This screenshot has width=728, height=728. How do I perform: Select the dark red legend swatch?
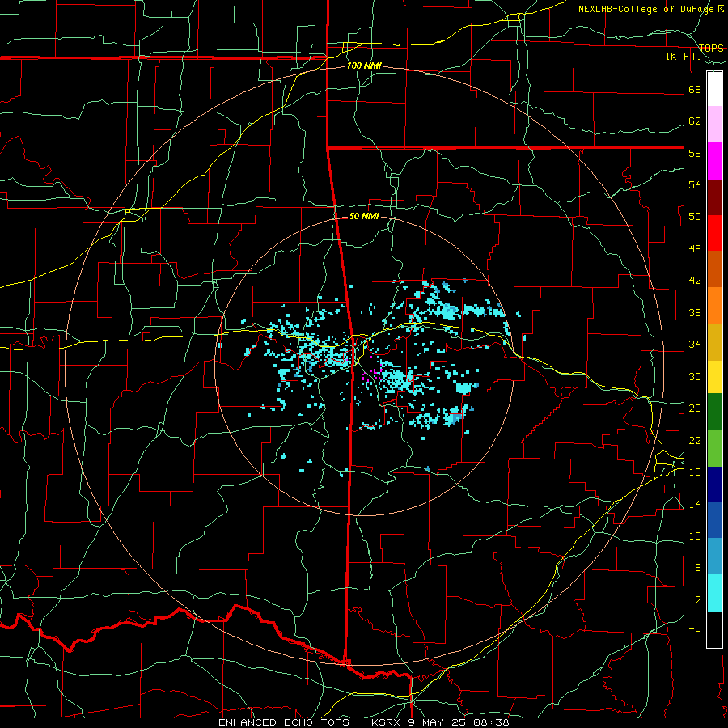tap(714, 197)
